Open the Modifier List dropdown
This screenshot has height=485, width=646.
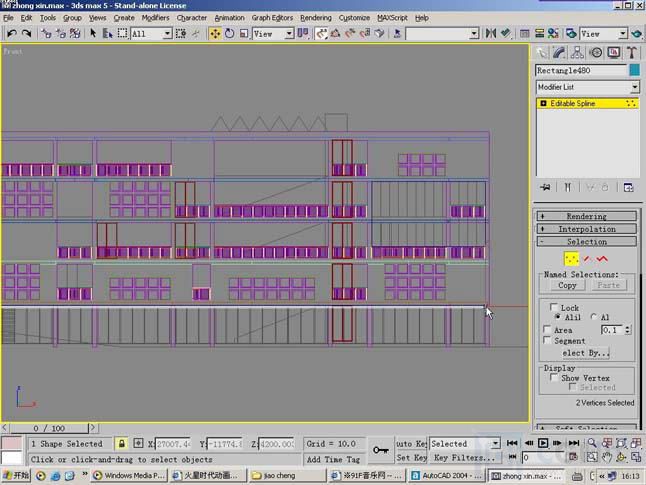587,87
